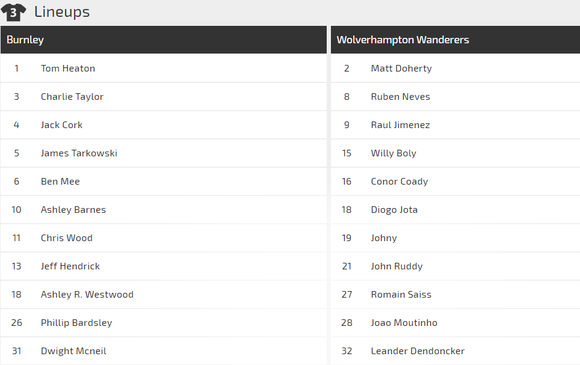Open Dwight Mcneil's entry
Screen dimensions: 580x365
click(x=73, y=351)
